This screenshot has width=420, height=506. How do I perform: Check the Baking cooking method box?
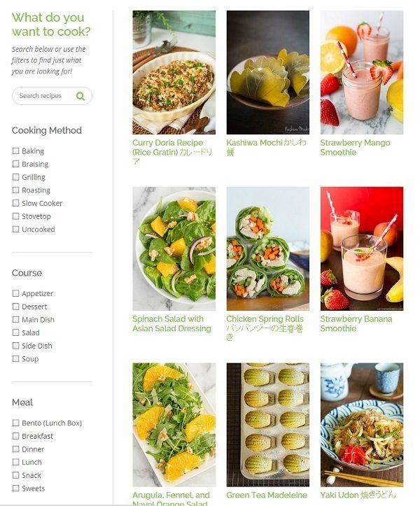click(x=15, y=150)
